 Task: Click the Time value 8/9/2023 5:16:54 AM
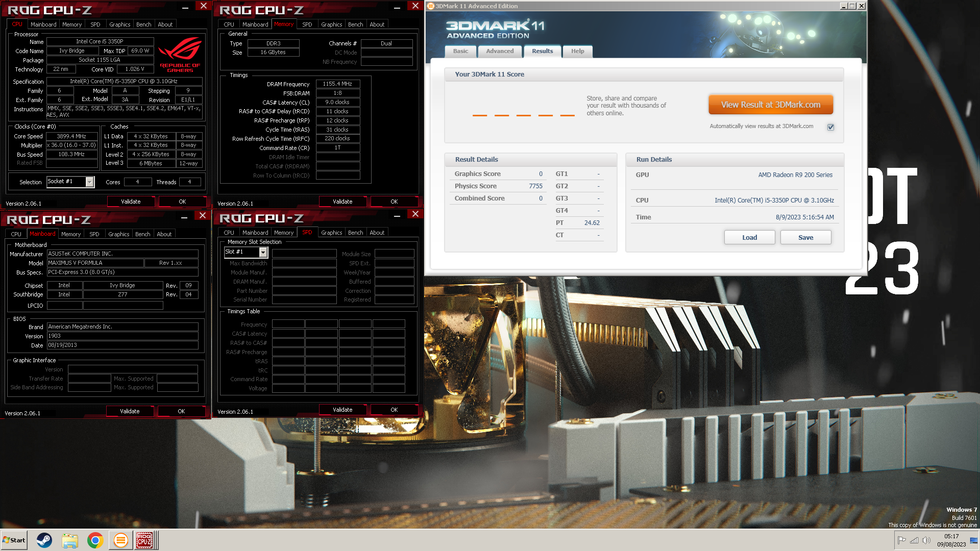coord(804,217)
